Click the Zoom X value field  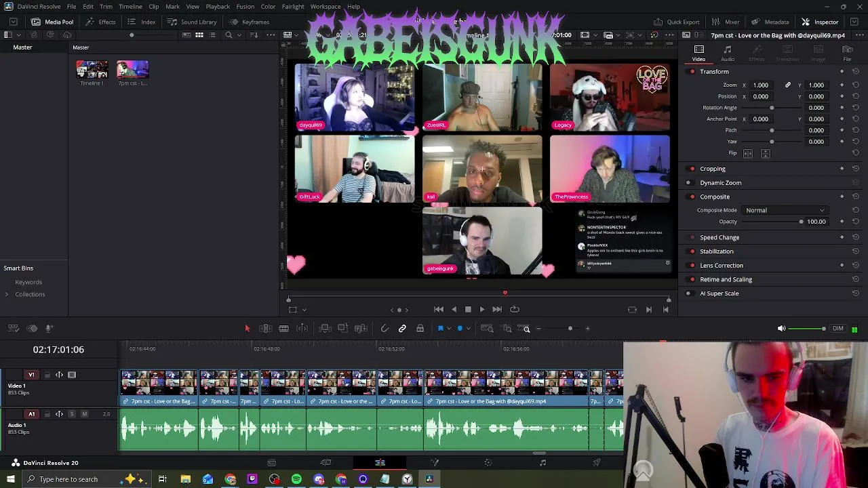(x=761, y=85)
